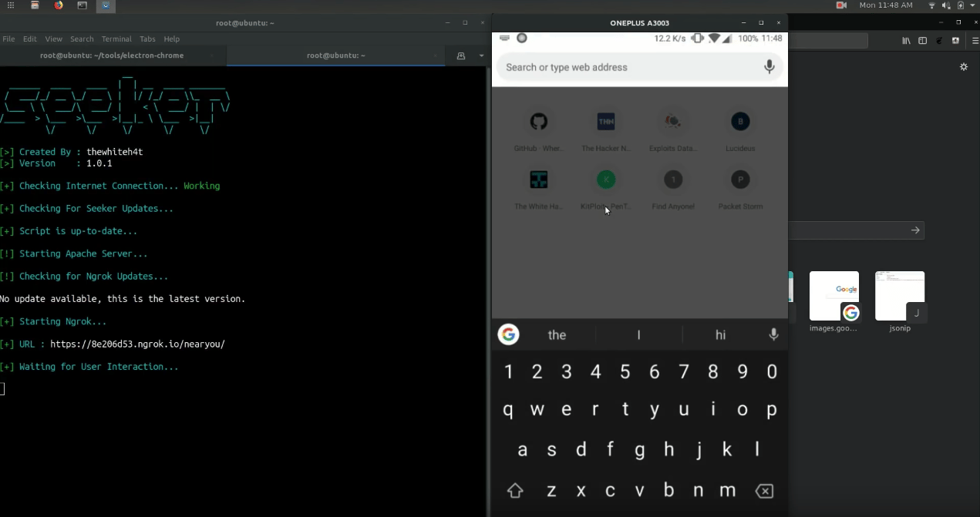Toggle the Firefox sidebar view icon
This screenshot has width=980, height=517.
(922, 41)
